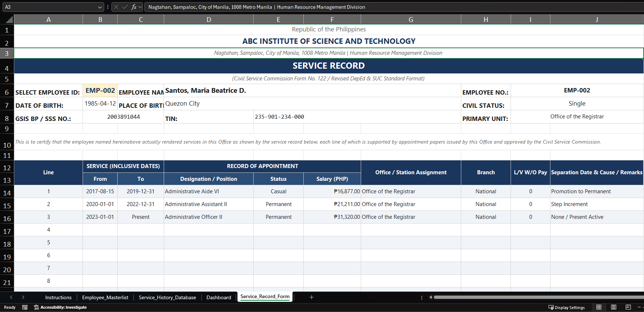
Task: Expand the Name Box dropdown arrow
Action: [x=100, y=7]
